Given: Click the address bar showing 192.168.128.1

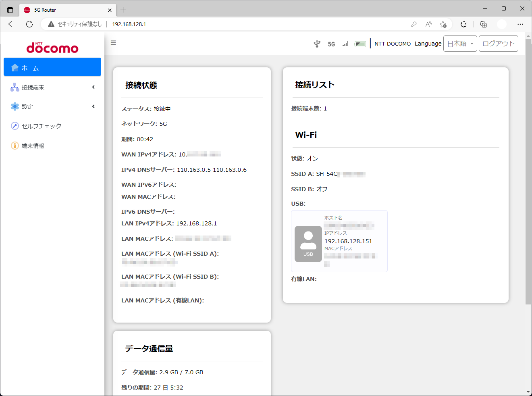Looking at the screenshot, I should point(129,24).
